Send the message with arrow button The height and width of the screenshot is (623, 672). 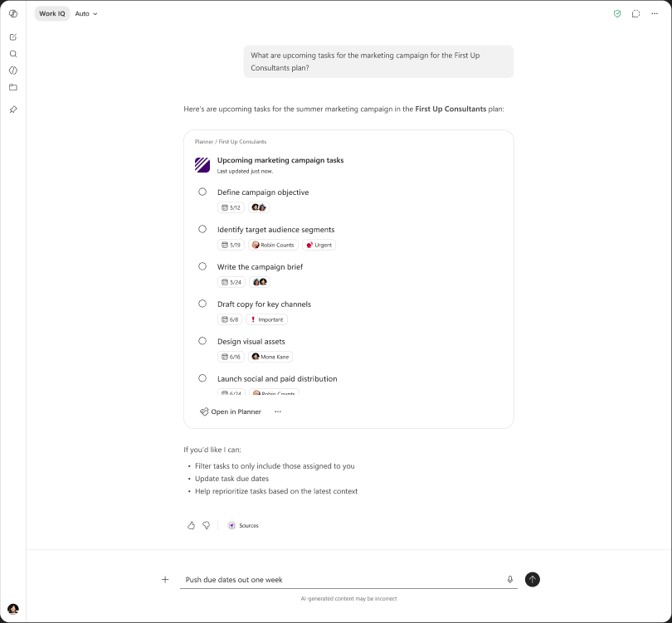(533, 579)
